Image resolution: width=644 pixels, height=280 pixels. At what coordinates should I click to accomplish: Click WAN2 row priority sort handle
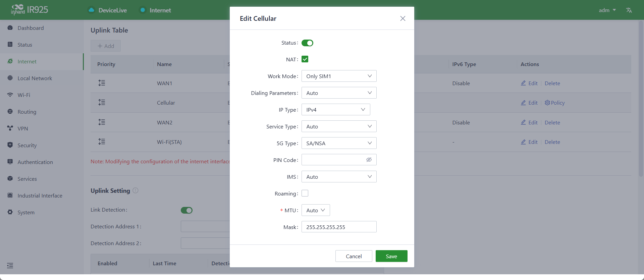(102, 122)
